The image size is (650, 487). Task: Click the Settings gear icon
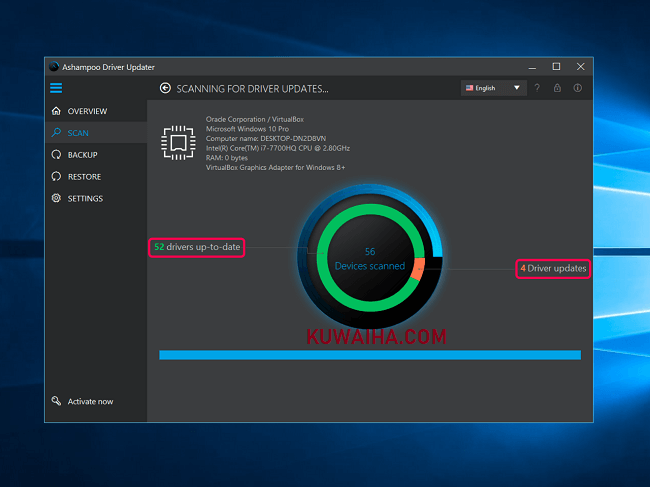tap(56, 198)
